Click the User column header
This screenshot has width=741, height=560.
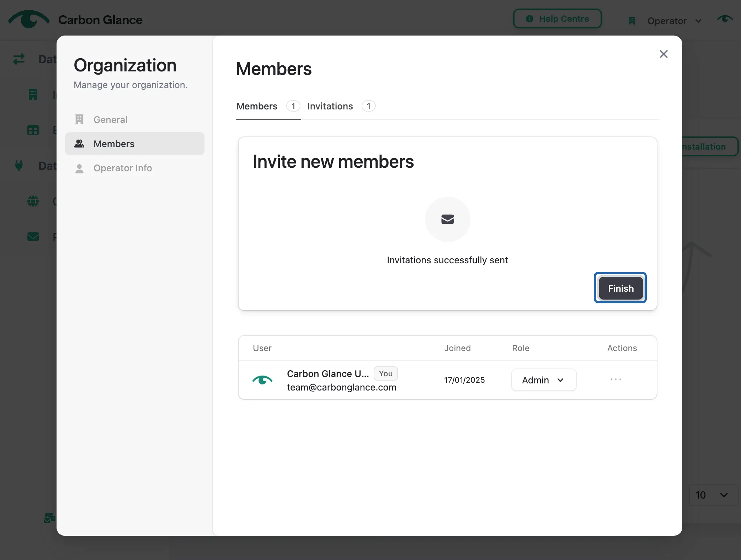pos(262,348)
